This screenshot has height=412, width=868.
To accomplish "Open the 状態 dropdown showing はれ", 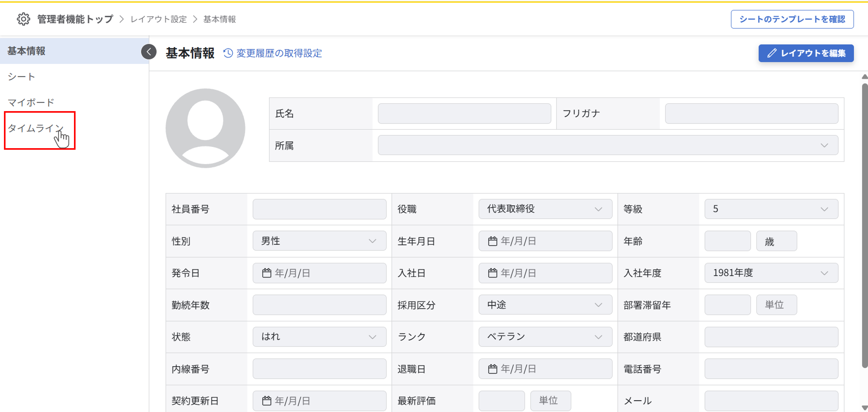I will 319,337.
